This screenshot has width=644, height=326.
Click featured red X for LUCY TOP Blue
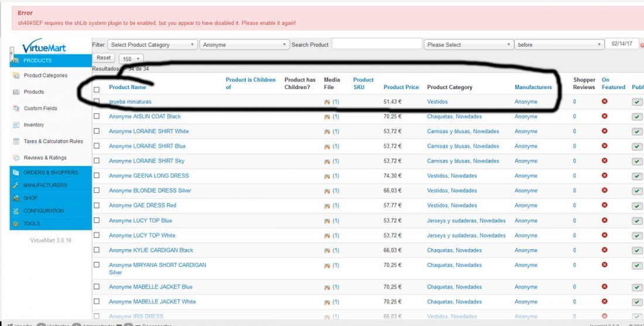pyautogui.click(x=604, y=220)
